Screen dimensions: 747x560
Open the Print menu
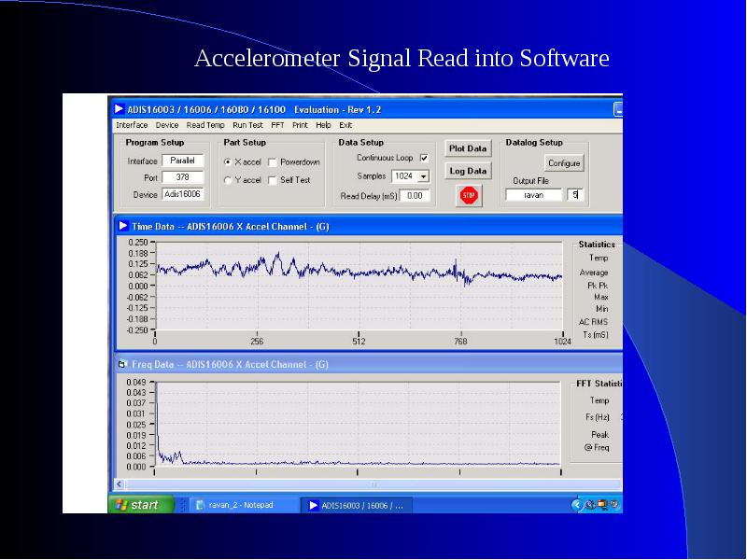300,125
